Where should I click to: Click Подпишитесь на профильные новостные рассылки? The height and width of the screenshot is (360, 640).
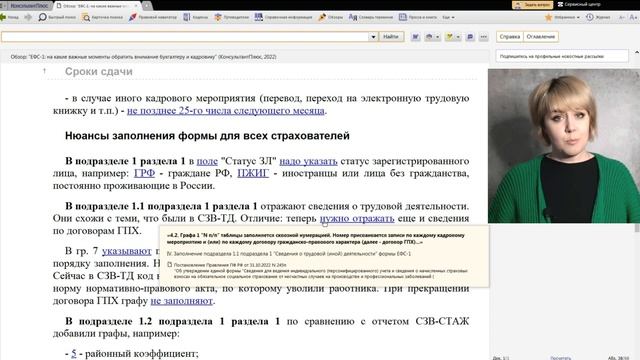click(562, 56)
